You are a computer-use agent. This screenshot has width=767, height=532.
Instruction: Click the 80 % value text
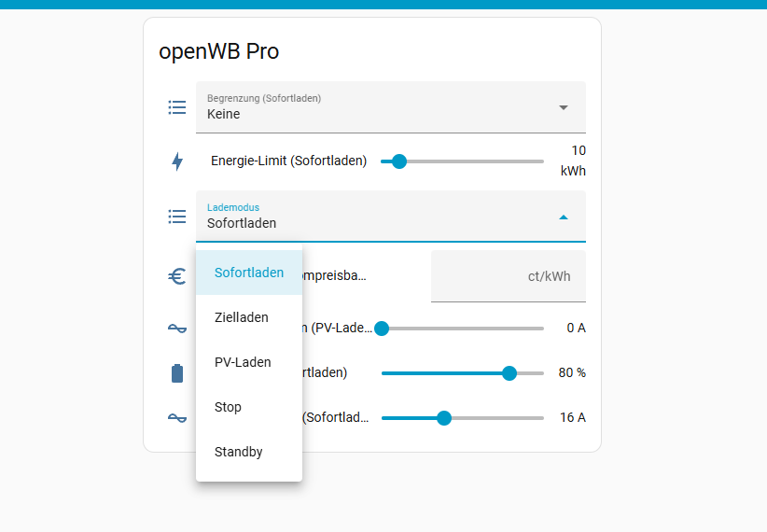tap(572, 373)
